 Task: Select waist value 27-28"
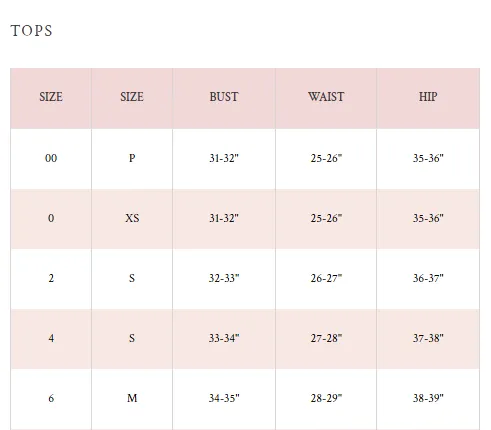(326, 338)
